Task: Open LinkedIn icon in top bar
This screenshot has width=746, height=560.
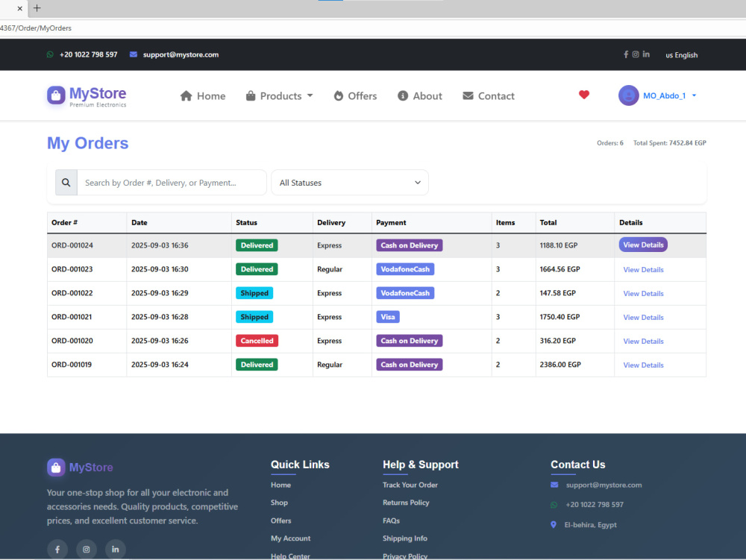Action: [x=646, y=54]
